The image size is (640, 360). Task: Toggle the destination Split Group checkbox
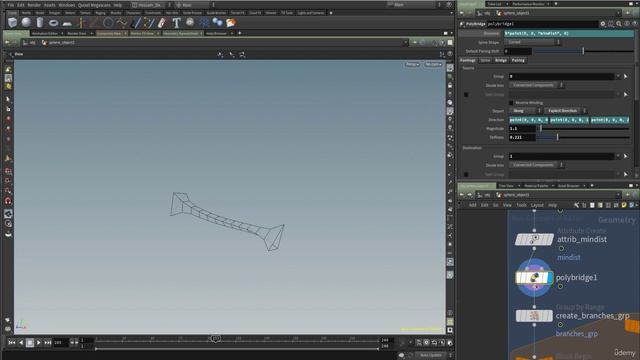(466, 175)
